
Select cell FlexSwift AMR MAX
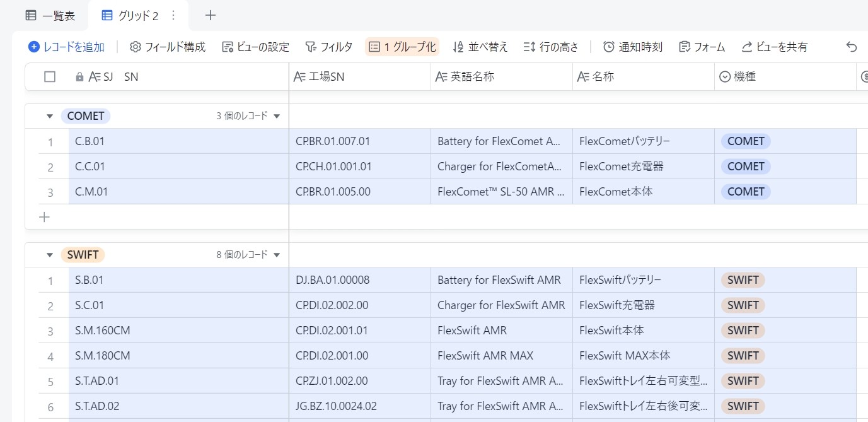[502, 356]
